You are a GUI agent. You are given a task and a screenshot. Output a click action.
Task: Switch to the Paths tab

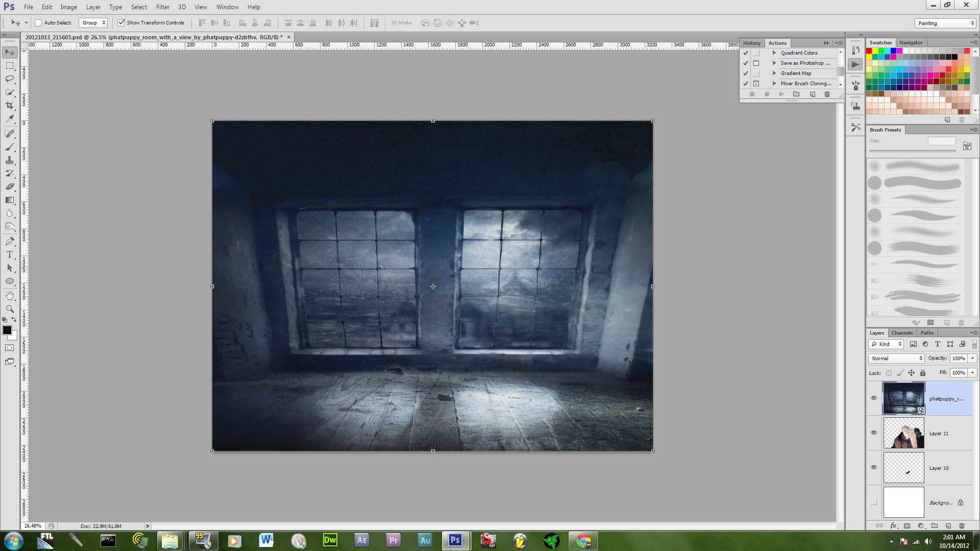click(x=927, y=333)
